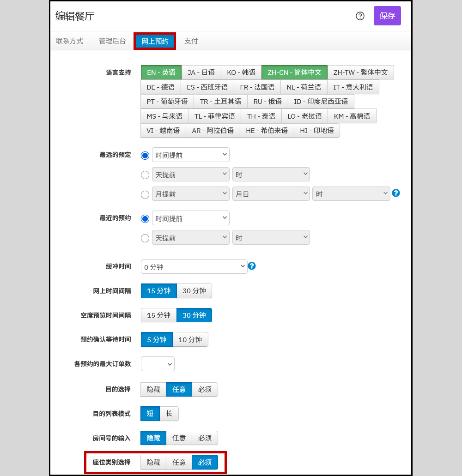Click the help icon beside 月提前 row
The height and width of the screenshot is (476, 462).
coord(396,193)
